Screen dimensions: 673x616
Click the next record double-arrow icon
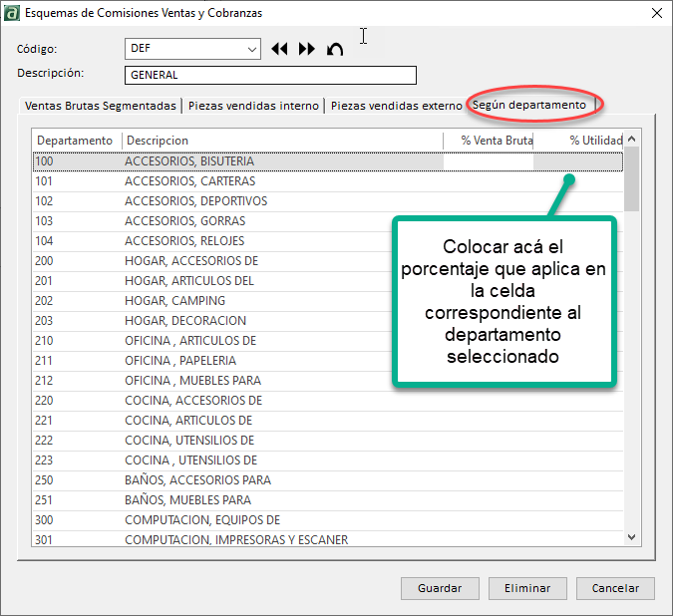click(x=306, y=49)
